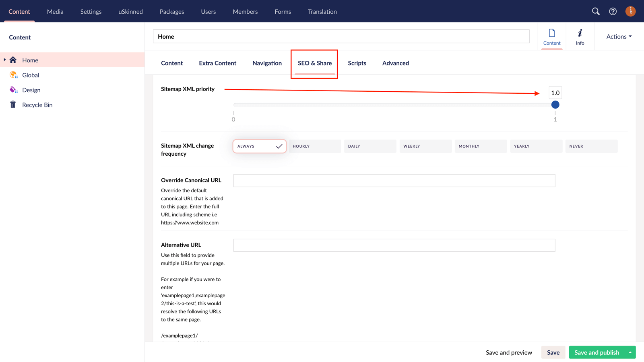
Task: Select the HOURLY change frequency option
Action: (x=315, y=146)
